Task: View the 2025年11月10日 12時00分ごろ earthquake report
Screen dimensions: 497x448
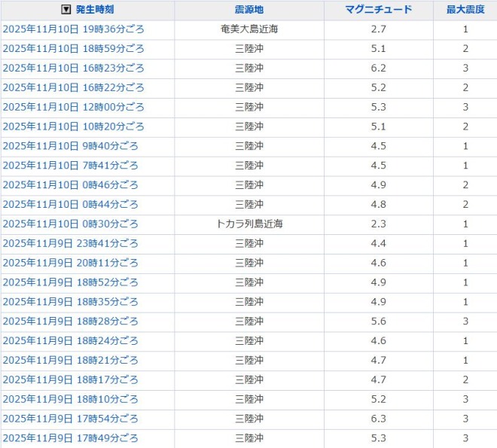Action: click(73, 107)
